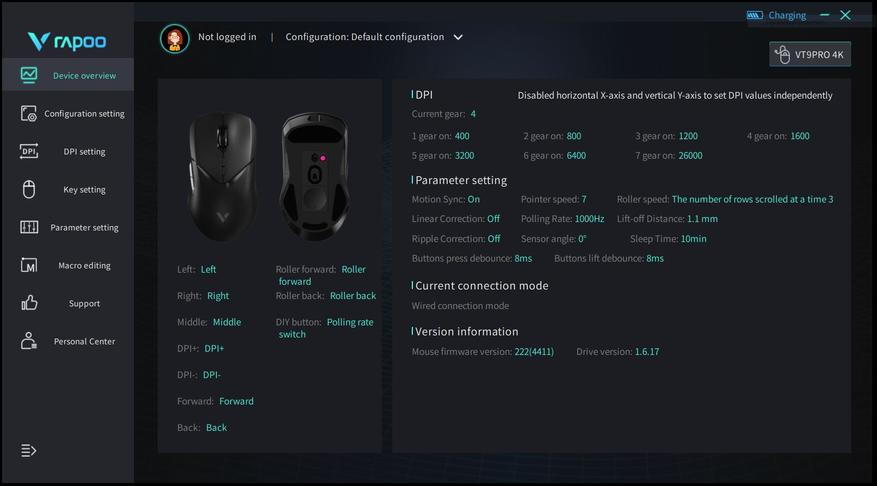Click Linear Correction Off value

[x=493, y=219]
